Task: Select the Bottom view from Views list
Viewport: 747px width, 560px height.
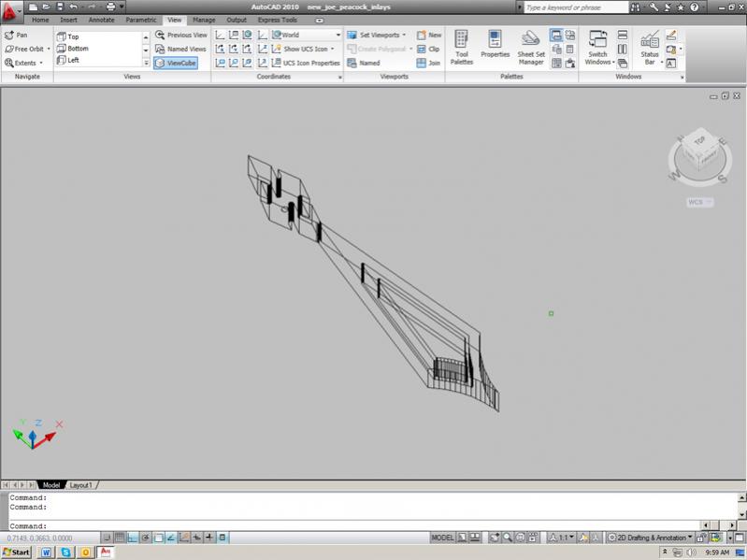Action: (78, 48)
